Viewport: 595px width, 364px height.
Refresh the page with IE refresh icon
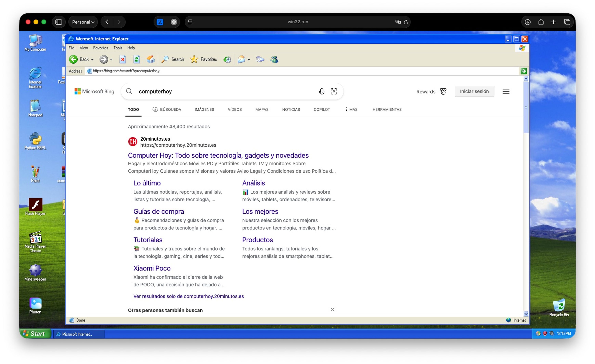[x=137, y=59]
